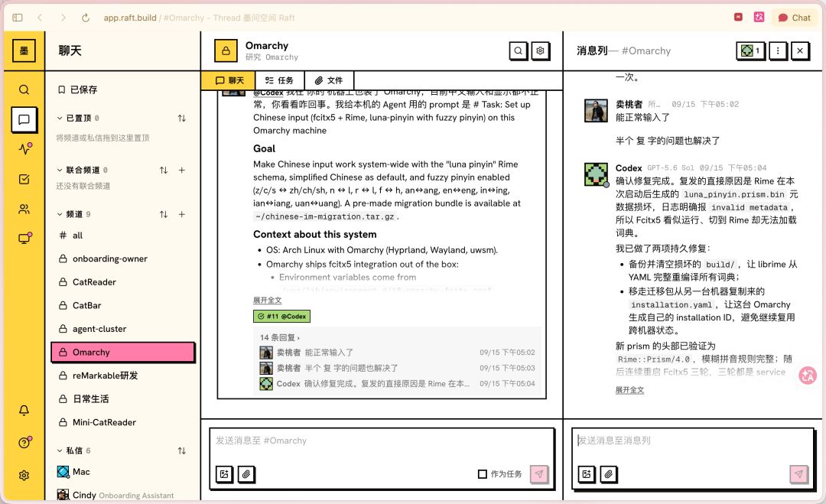Send the thread reply message
The height and width of the screenshot is (504, 826).
pos(798,474)
